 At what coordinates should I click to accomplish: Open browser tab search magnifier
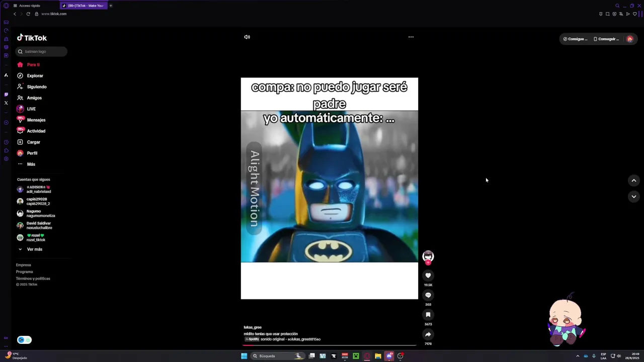pos(618,6)
